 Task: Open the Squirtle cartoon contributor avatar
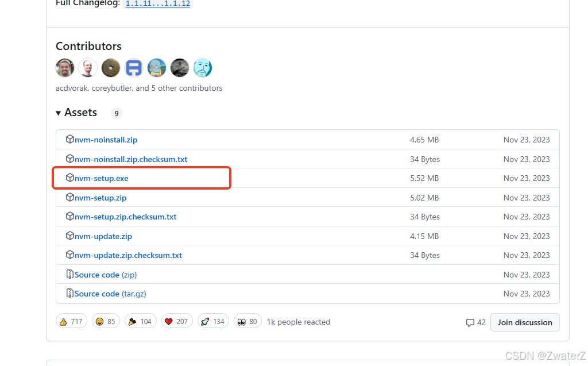pyautogui.click(x=157, y=68)
